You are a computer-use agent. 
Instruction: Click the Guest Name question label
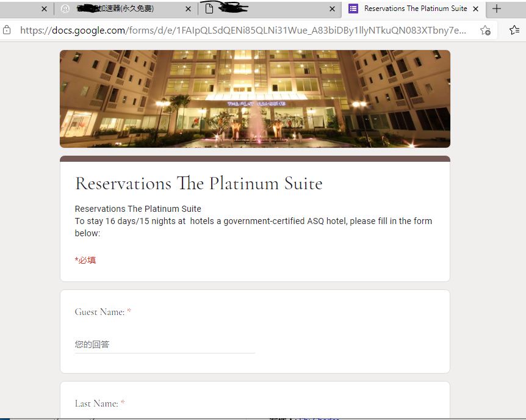point(99,312)
